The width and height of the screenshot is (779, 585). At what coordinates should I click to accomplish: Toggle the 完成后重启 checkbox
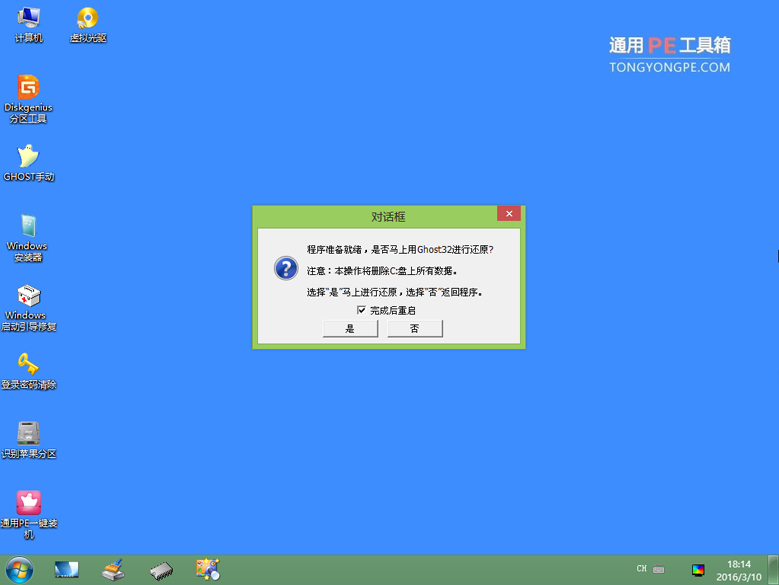(x=361, y=311)
